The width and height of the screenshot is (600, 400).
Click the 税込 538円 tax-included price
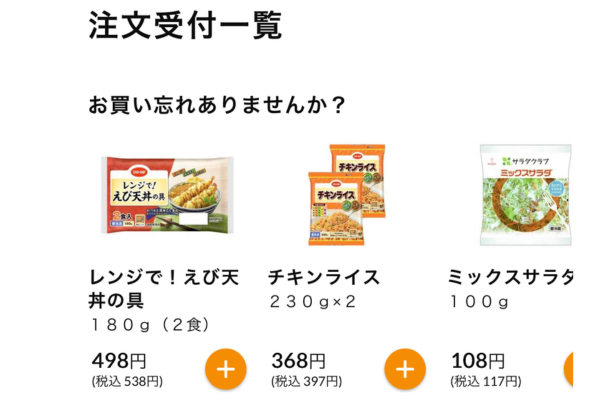tap(127, 381)
